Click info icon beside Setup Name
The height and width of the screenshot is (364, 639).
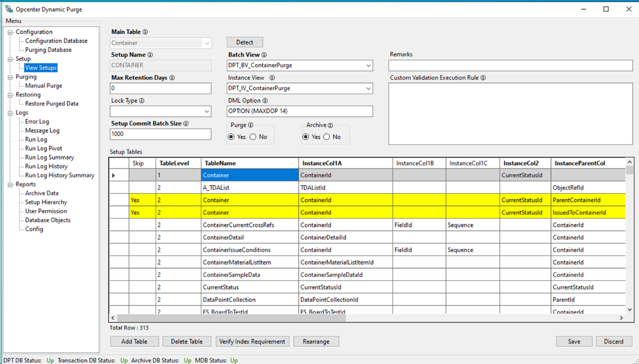[150, 55]
